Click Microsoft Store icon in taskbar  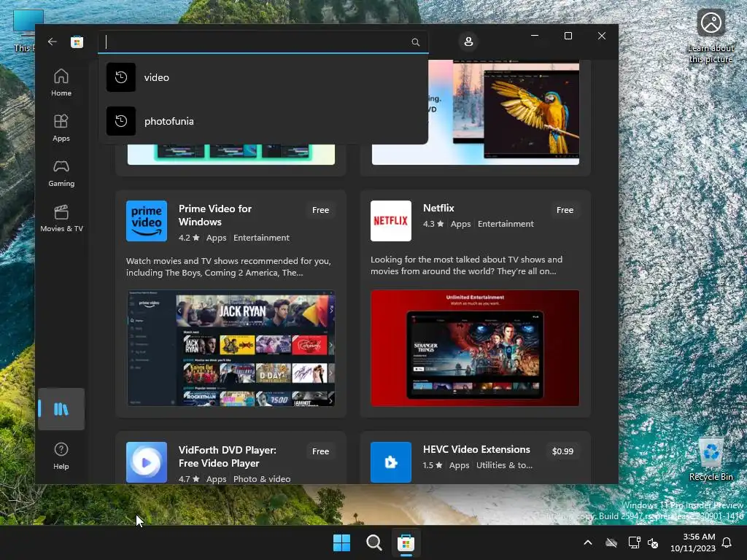(x=406, y=542)
